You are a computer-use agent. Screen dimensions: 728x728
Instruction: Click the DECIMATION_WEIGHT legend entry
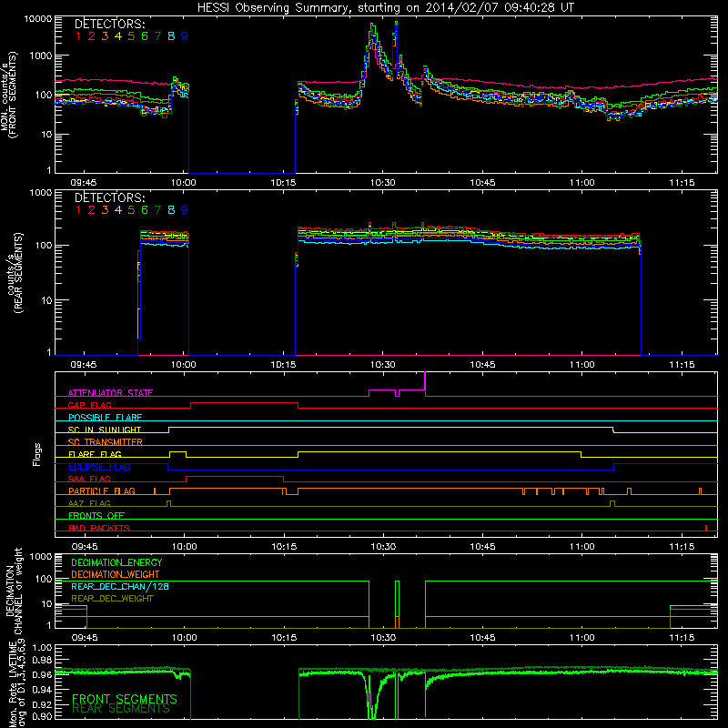116,575
